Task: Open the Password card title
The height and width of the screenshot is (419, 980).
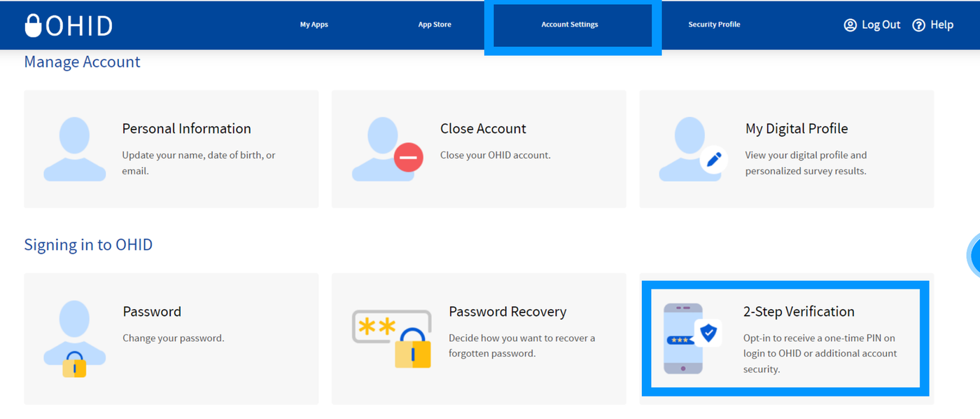Action: pos(152,311)
